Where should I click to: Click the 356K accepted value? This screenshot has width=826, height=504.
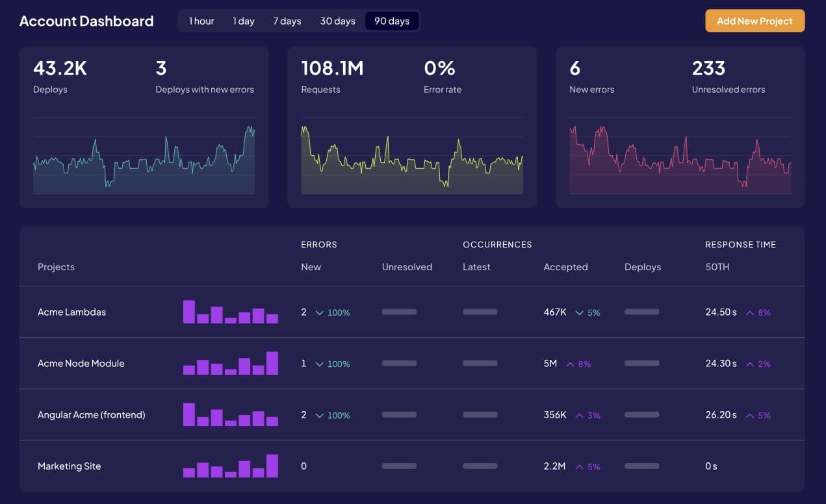tap(555, 414)
